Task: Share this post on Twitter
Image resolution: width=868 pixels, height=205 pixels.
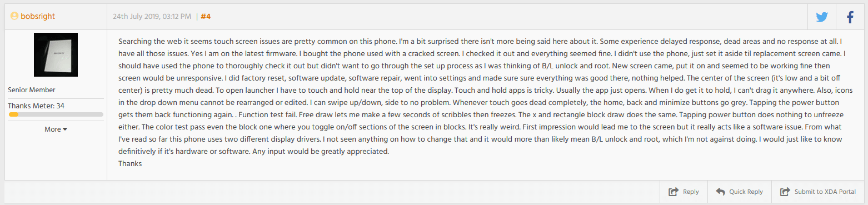Action: tap(822, 17)
